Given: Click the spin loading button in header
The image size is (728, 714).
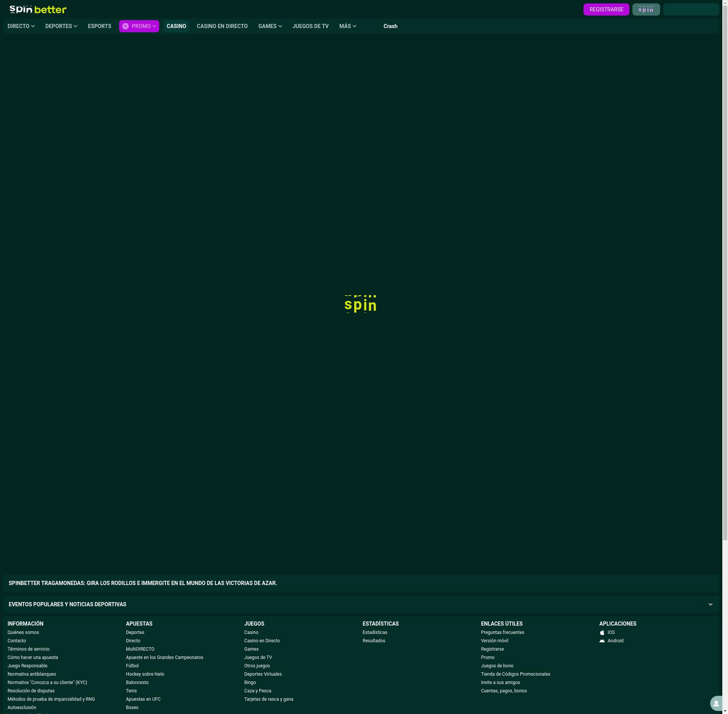Looking at the screenshot, I should pyautogui.click(x=646, y=9).
